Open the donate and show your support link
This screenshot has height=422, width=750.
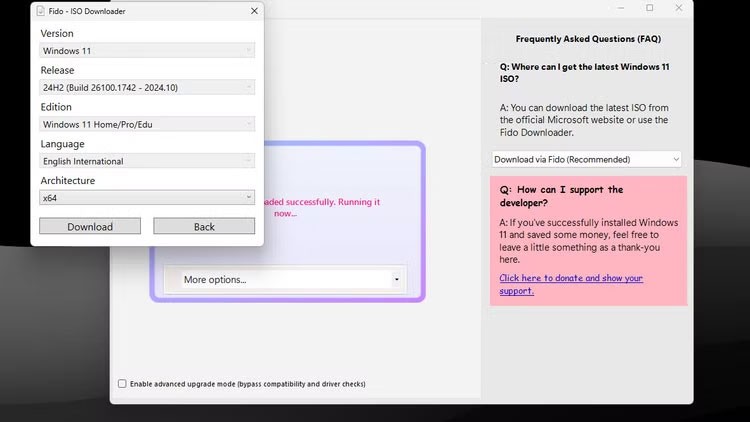[571, 284]
